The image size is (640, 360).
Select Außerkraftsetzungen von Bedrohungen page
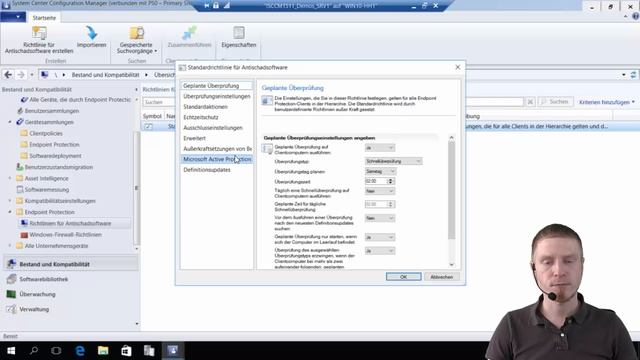(216, 149)
